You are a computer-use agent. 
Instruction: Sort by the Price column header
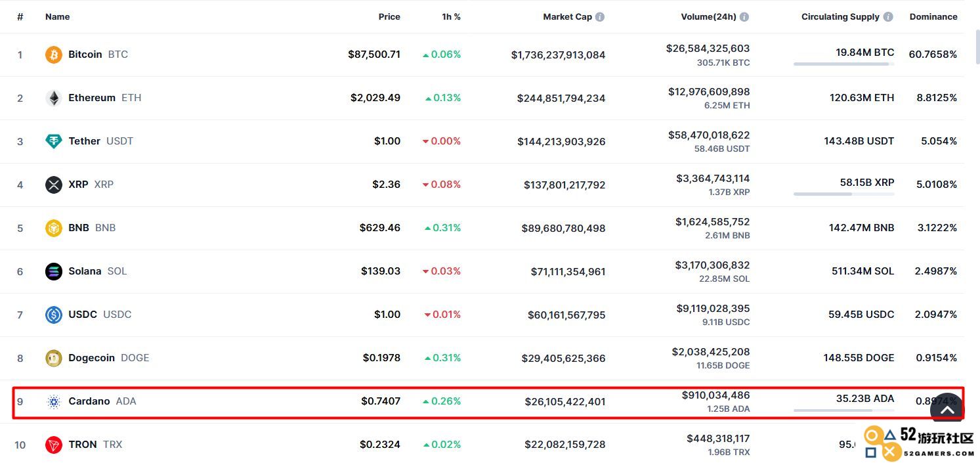tap(389, 16)
